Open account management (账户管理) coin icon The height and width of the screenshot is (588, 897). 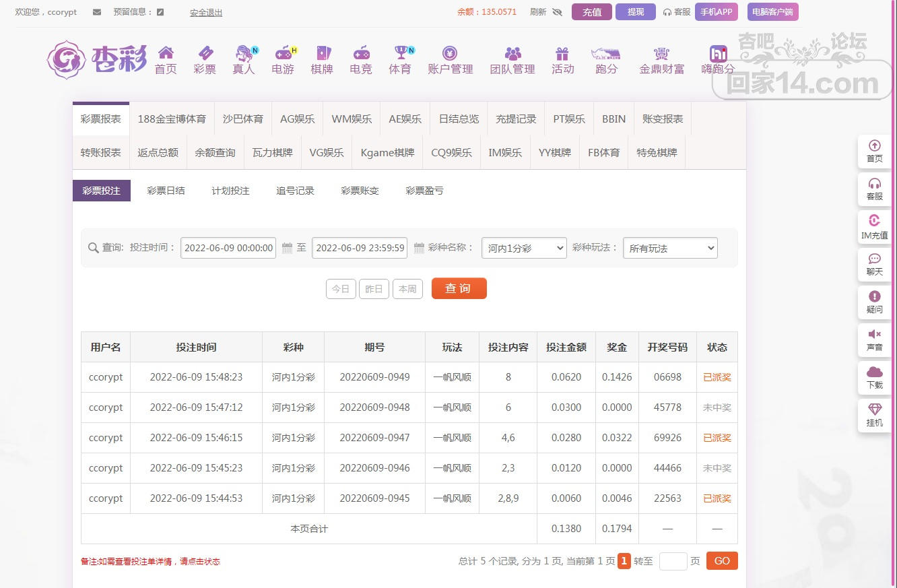[x=450, y=53]
